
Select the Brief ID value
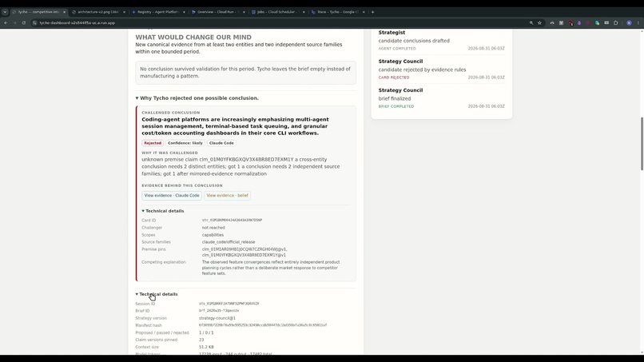(219, 311)
